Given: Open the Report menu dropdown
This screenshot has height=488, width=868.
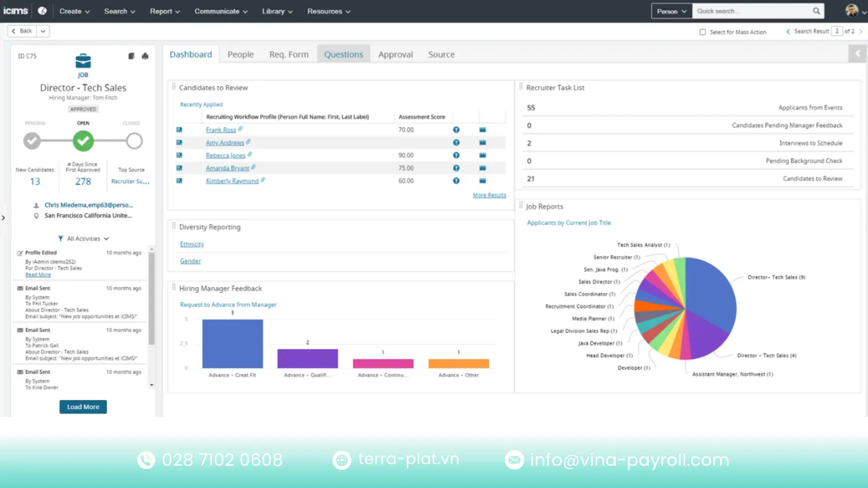Looking at the screenshot, I should pos(165,11).
